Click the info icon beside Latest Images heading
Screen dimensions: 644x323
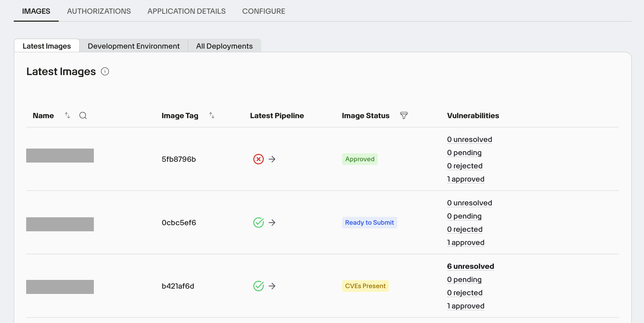105,72
